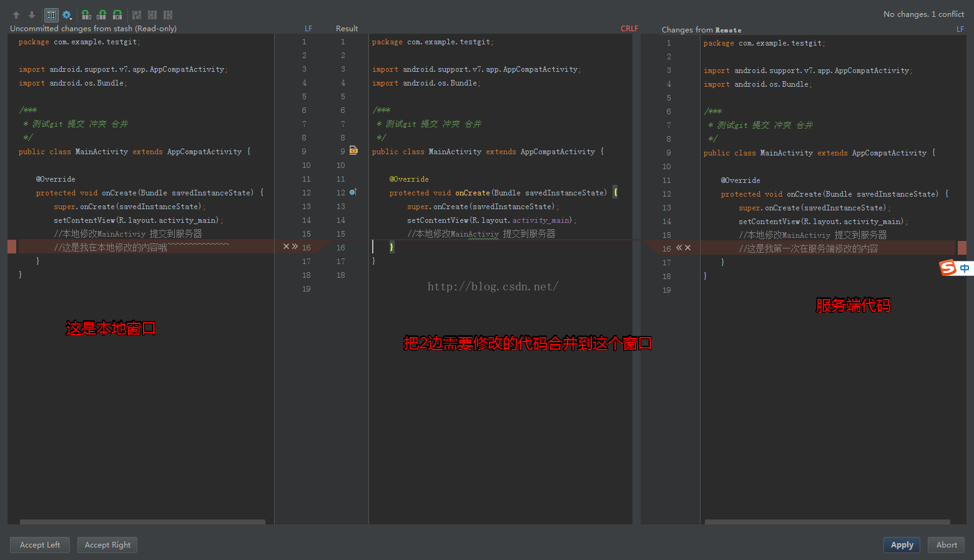The image size is (974, 560).
Task: Click the conflicting server comment on right line 16
Action: (x=808, y=249)
